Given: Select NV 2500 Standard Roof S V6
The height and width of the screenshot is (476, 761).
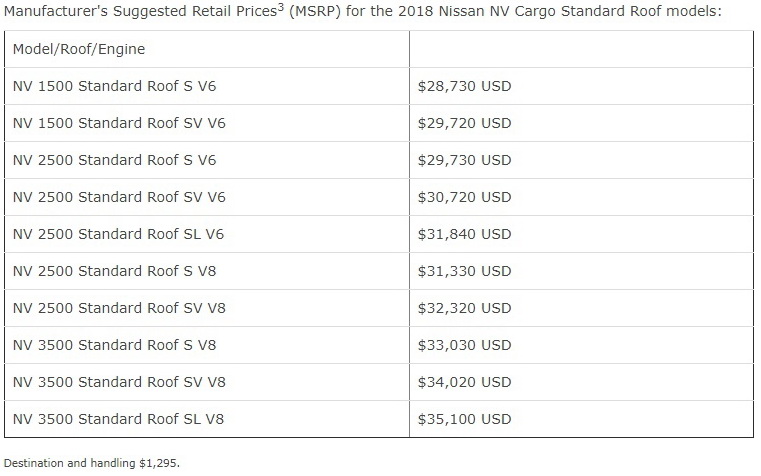Looking at the screenshot, I should [114, 160].
